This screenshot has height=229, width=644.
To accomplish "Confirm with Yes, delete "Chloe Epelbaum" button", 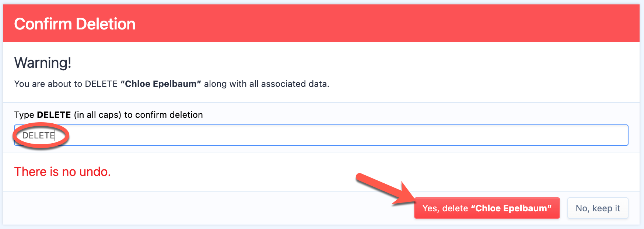I will tap(487, 208).
